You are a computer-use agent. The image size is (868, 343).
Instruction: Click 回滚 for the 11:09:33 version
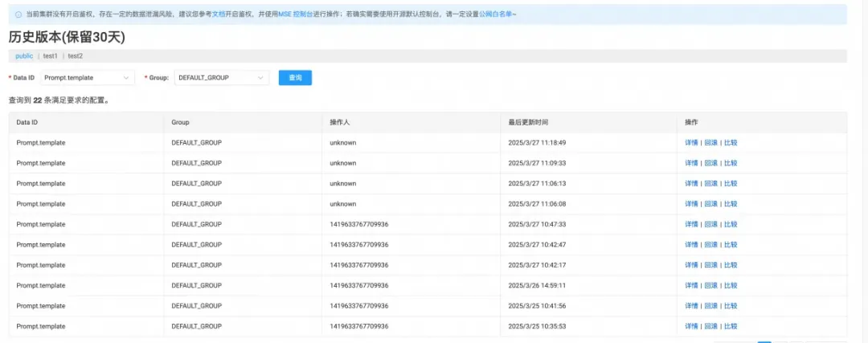[x=710, y=163]
